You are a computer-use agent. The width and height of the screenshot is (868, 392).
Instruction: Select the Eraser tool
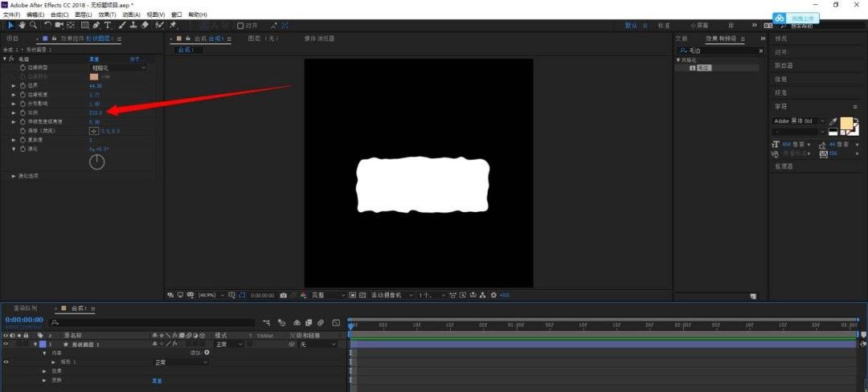pyautogui.click(x=144, y=26)
